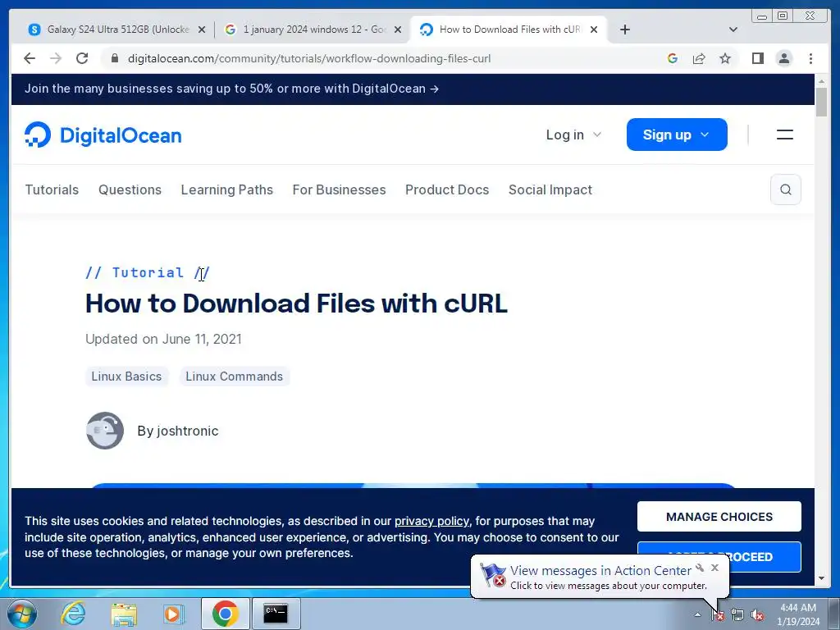Image resolution: width=840 pixels, height=630 pixels.
Task: Open the Command Prompt taskbar icon
Action: point(276,614)
